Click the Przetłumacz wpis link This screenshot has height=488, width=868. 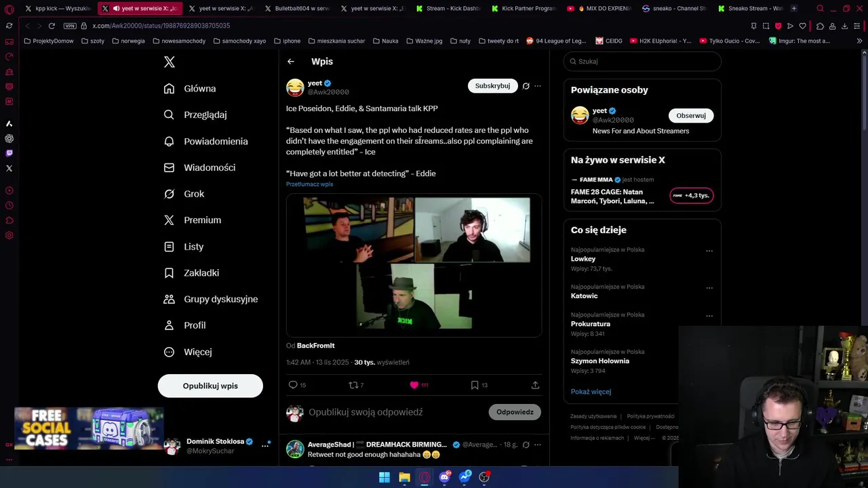click(x=309, y=184)
